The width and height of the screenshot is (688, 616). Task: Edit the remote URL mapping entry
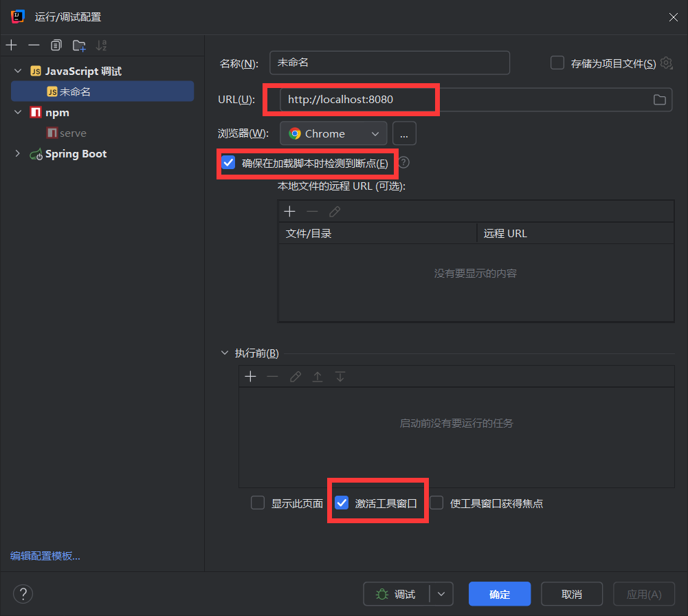click(x=335, y=212)
